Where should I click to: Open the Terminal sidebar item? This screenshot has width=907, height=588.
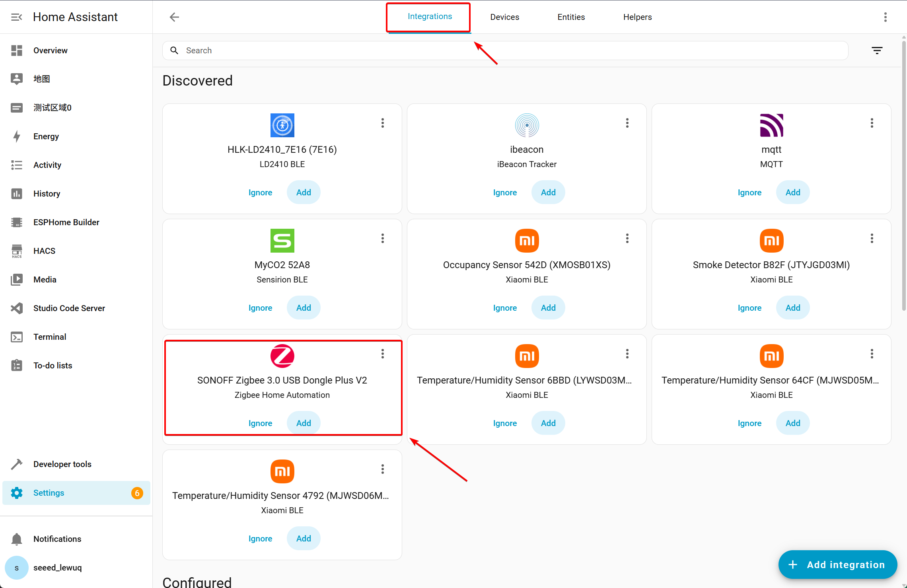tap(49, 337)
